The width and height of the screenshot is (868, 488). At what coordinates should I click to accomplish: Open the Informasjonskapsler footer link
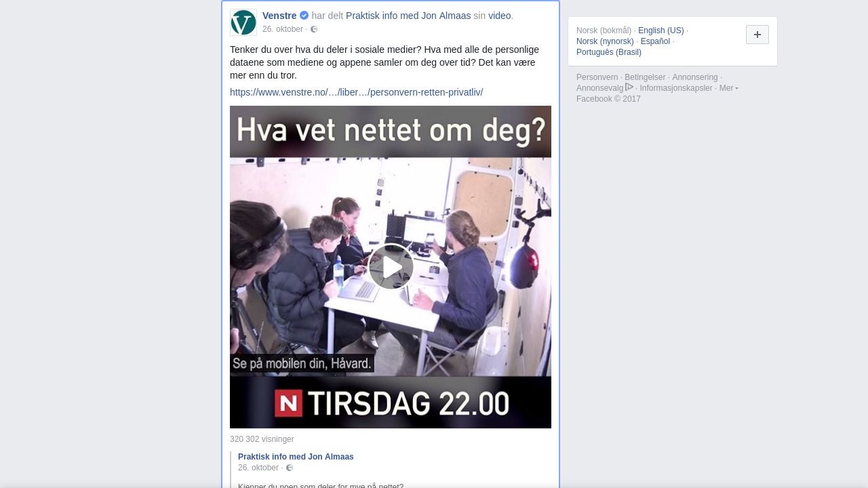[x=676, y=88]
